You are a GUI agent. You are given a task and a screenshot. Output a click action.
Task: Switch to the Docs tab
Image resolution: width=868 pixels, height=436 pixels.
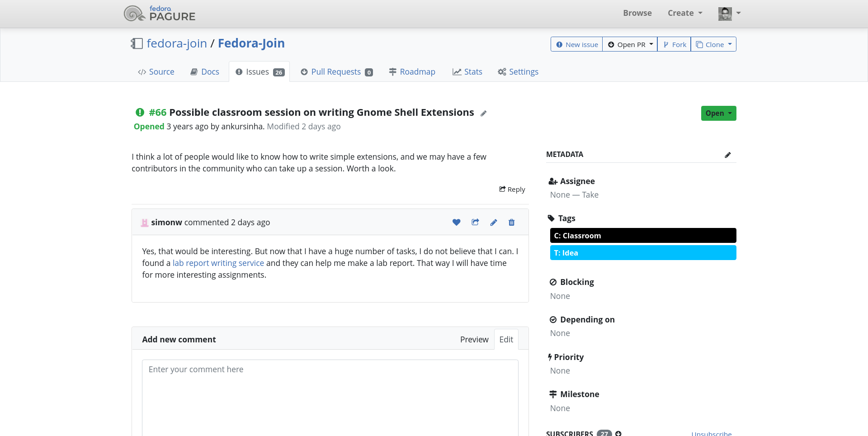[205, 72]
